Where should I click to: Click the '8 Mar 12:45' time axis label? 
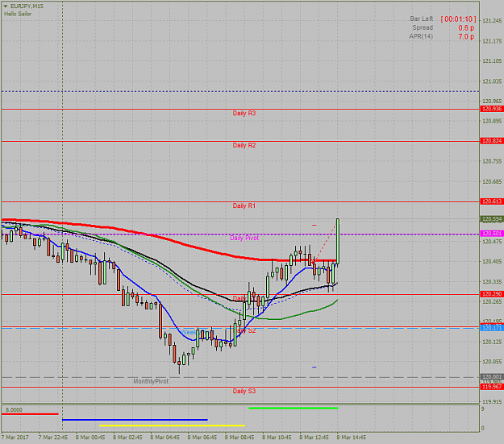click(x=314, y=438)
